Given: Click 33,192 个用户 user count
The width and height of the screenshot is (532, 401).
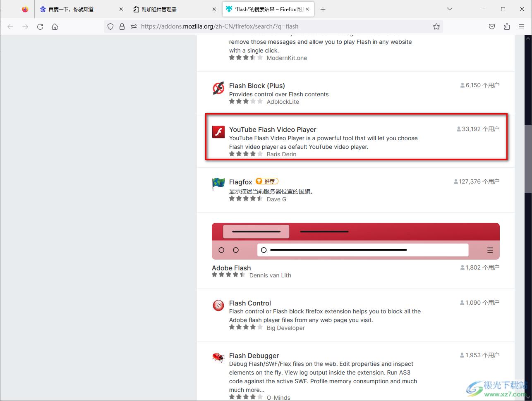Looking at the screenshot, I should point(478,129).
